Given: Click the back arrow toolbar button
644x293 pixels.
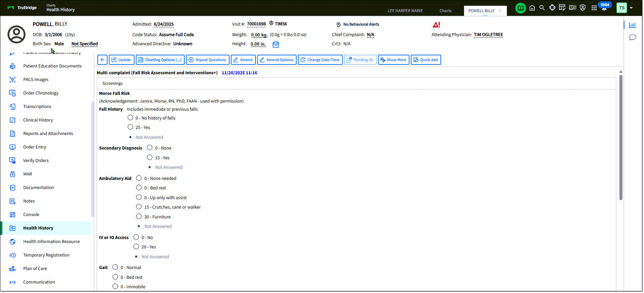Looking at the screenshot, I should tap(102, 60).
